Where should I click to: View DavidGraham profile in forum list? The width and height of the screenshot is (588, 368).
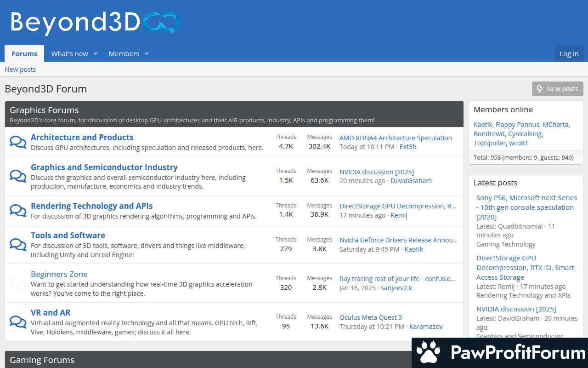[x=411, y=181]
